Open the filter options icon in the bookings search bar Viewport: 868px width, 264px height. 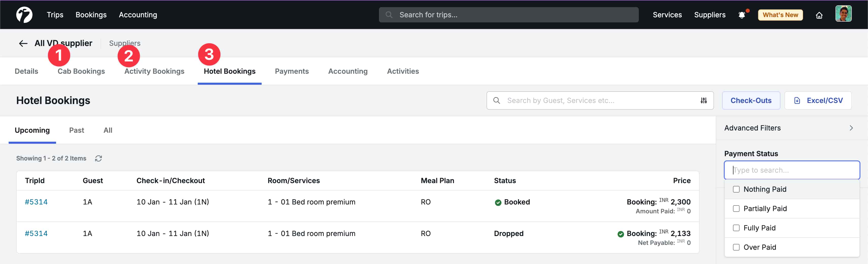[x=704, y=100]
